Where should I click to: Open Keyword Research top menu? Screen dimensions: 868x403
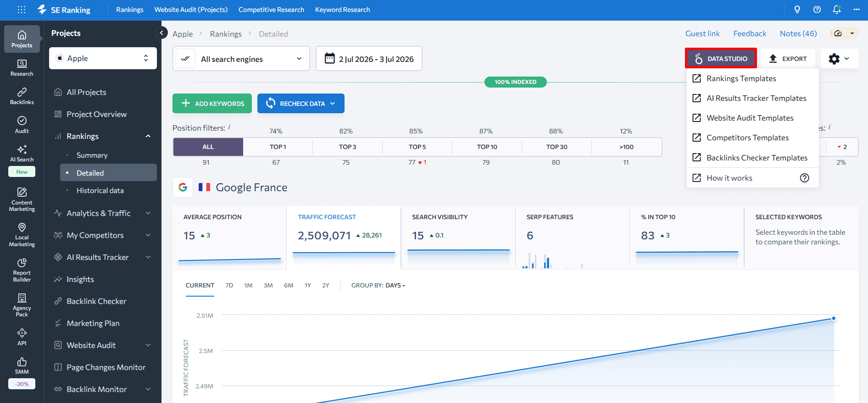point(342,10)
